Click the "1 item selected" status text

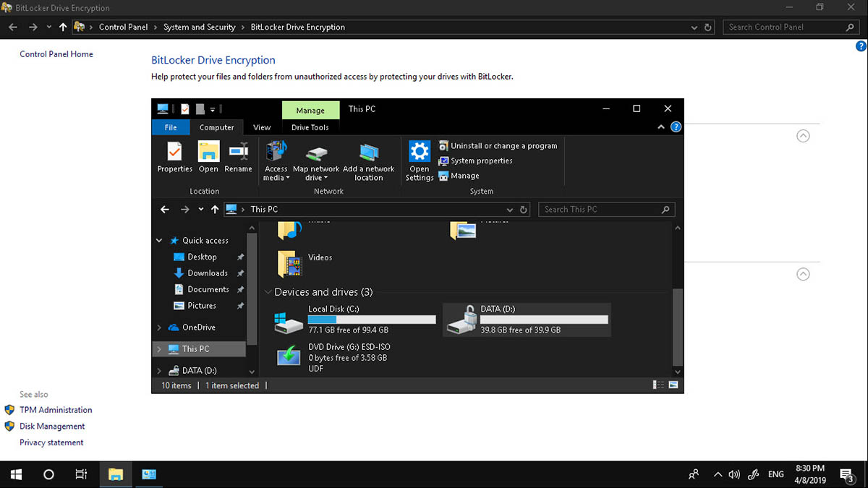(232, 385)
